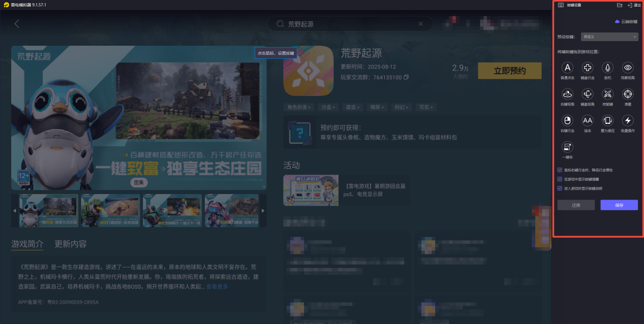The height and width of the screenshot is (324, 644).
Task: Open the 建造 tag
Action: tap(352, 107)
